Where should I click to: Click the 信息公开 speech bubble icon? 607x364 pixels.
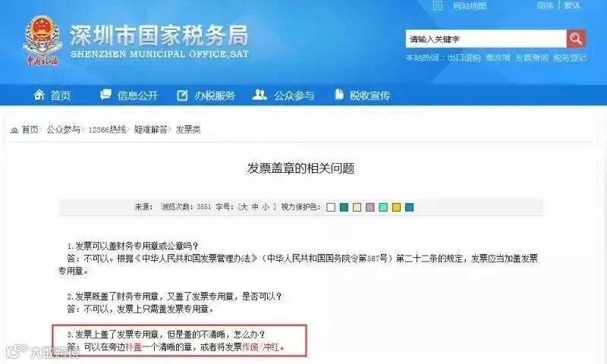click(105, 94)
